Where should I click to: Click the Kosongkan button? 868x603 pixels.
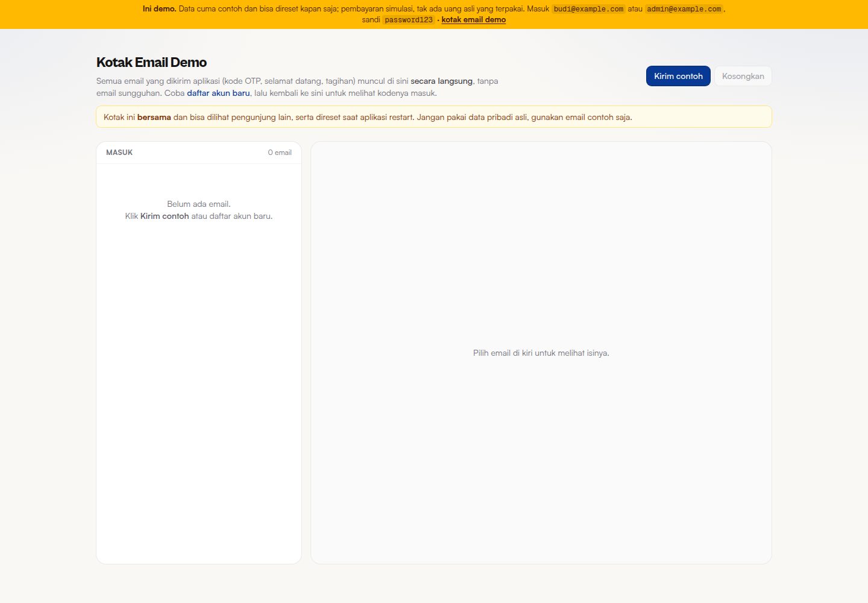coord(743,76)
